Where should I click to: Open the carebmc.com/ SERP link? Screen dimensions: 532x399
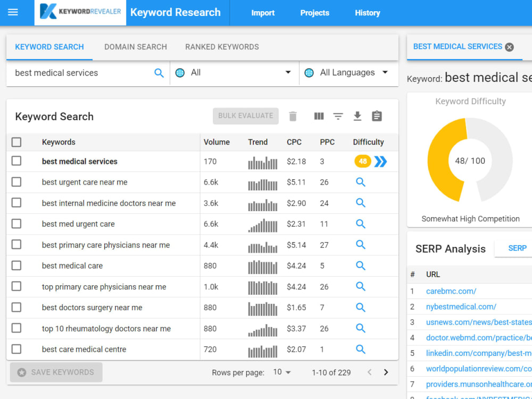tap(451, 291)
